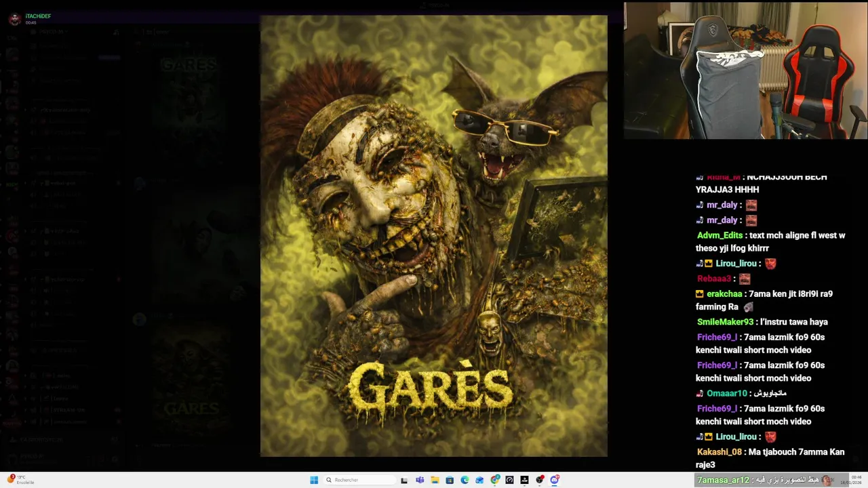
Task: Click the emote in Rebaaa3's message
Action: (745, 279)
